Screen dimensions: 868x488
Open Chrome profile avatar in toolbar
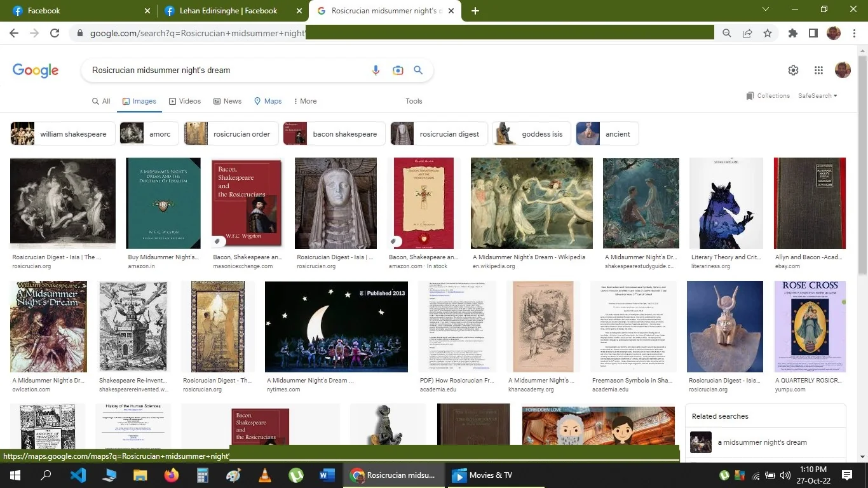[x=834, y=33]
